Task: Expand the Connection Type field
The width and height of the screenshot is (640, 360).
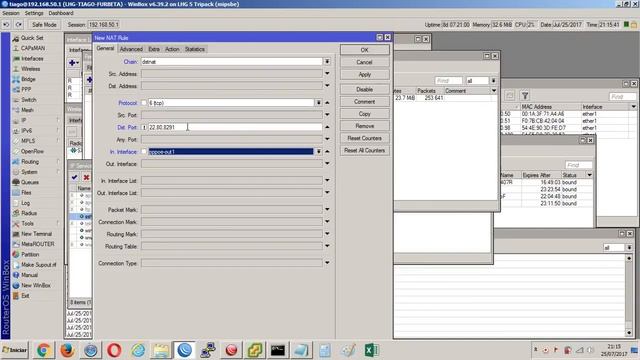Action: click(x=327, y=263)
